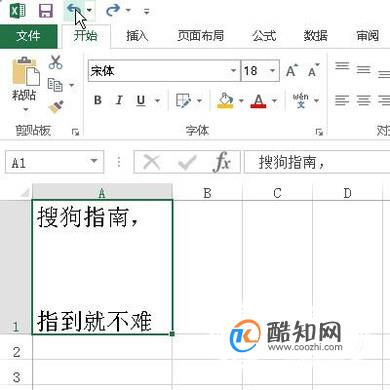390x390 pixels.
Task: Open the font size dropdown showing 18
Action: 272,70
